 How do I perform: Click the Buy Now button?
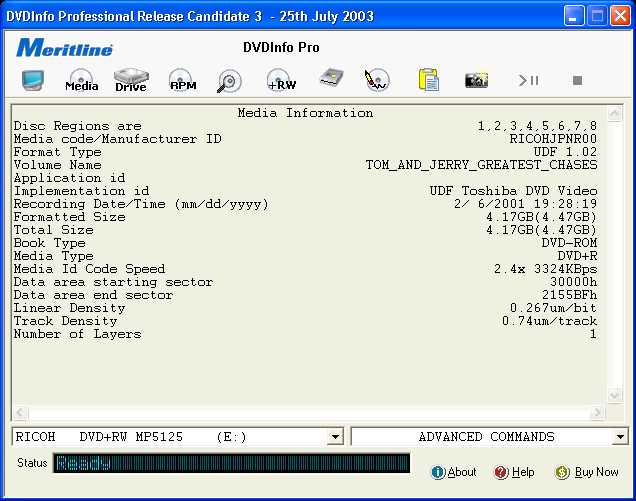tap(587, 472)
